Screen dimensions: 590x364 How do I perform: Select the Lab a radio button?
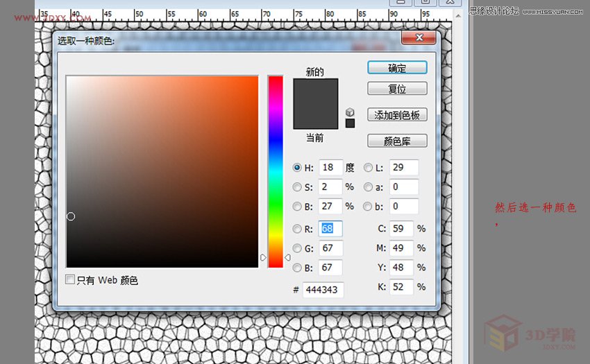368,187
